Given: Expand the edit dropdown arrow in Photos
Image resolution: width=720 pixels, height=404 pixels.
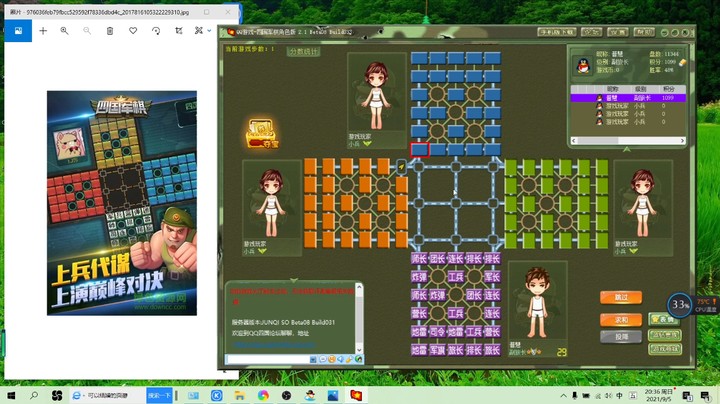Looking at the screenshot, I should (x=209, y=31).
